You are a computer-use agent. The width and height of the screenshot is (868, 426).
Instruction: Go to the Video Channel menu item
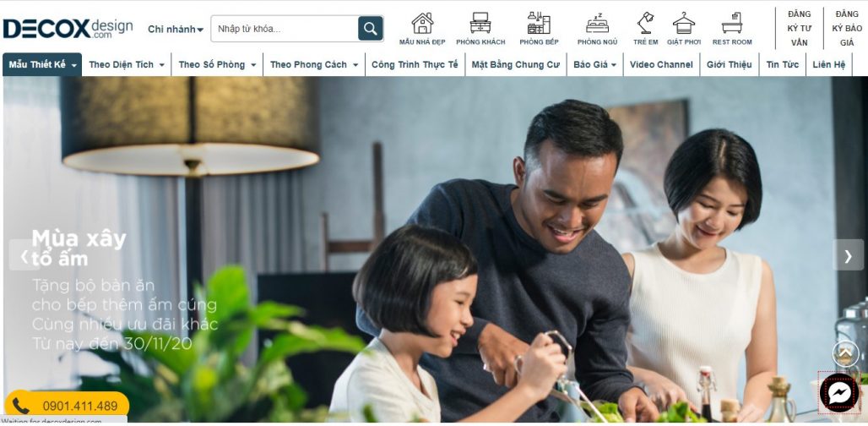(x=661, y=65)
